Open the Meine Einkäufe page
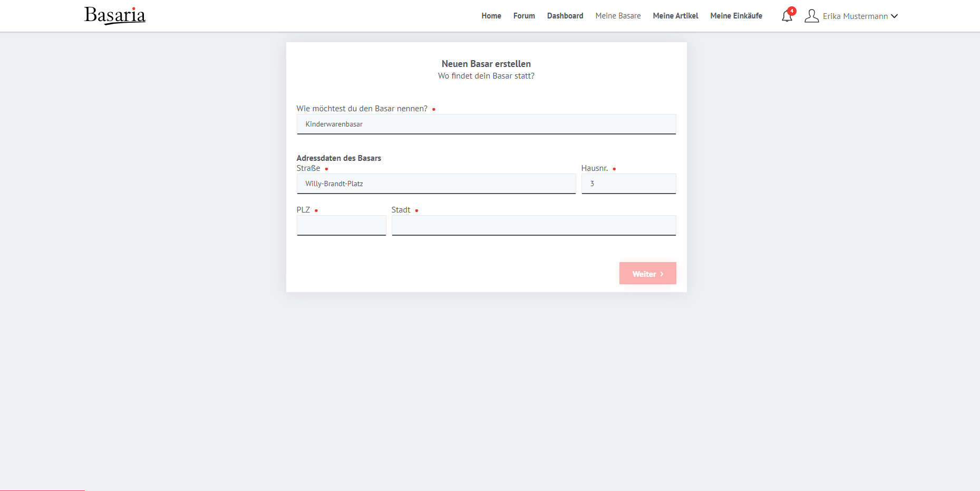 (x=736, y=16)
